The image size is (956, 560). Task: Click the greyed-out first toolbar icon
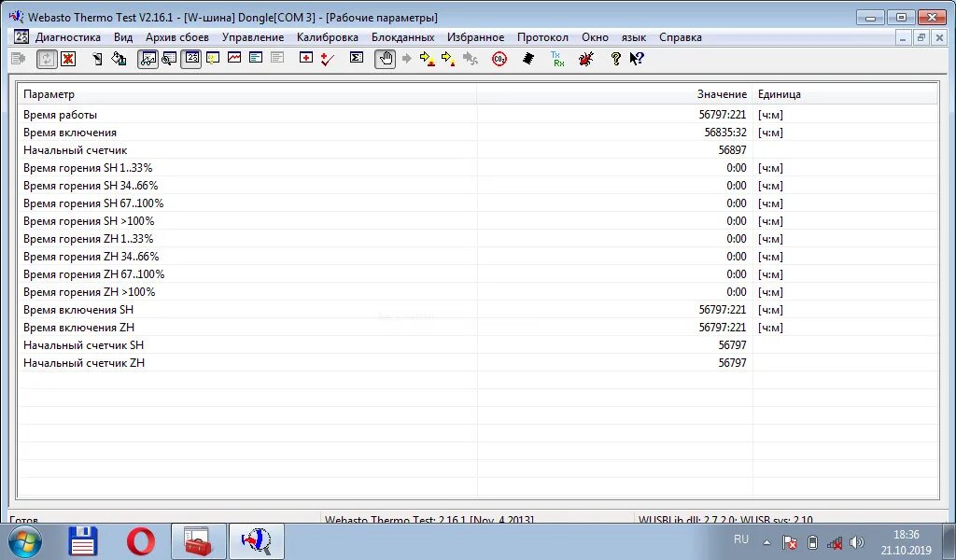(x=19, y=59)
